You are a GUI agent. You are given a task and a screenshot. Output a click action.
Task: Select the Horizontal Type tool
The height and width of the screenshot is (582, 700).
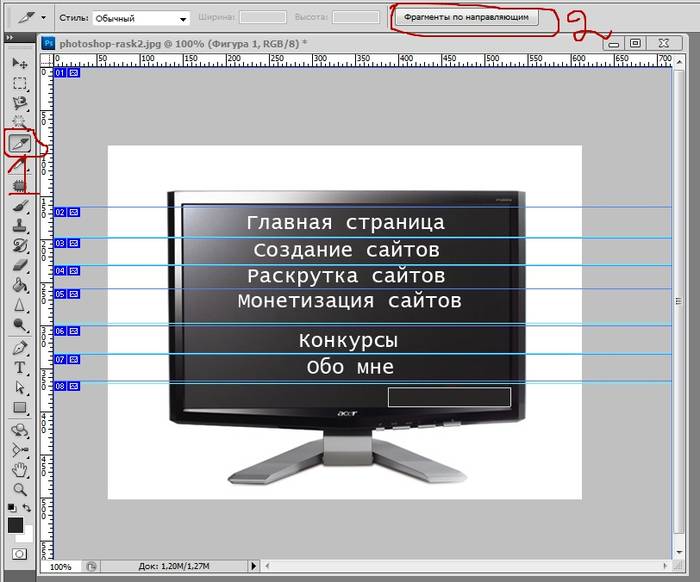point(19,368)
